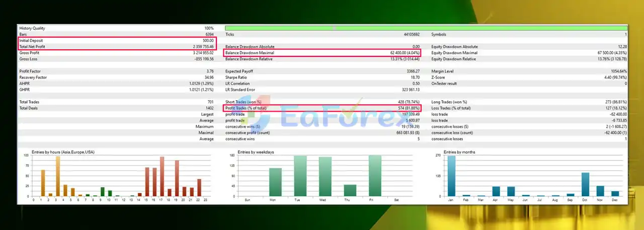The height and width of the screenshot is (230, 644).
Task: Click the Balance Drawdown Maximal row
Action: click(321, 53)
